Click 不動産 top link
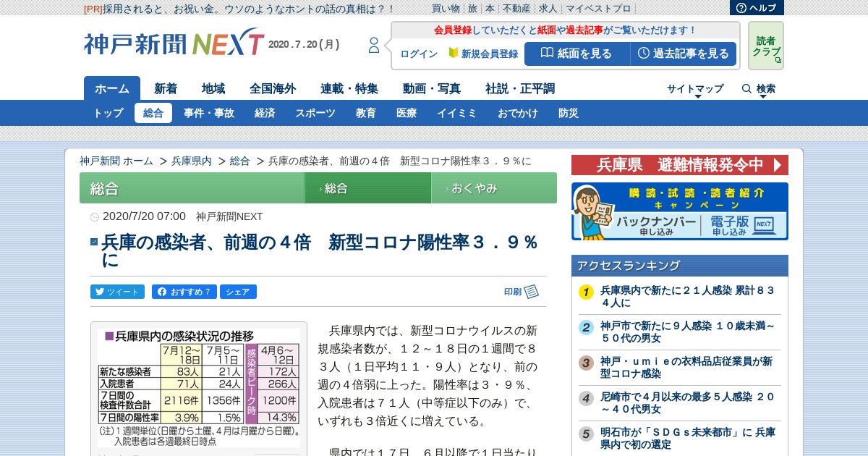The image size is (868, 456). pos(516,9)
